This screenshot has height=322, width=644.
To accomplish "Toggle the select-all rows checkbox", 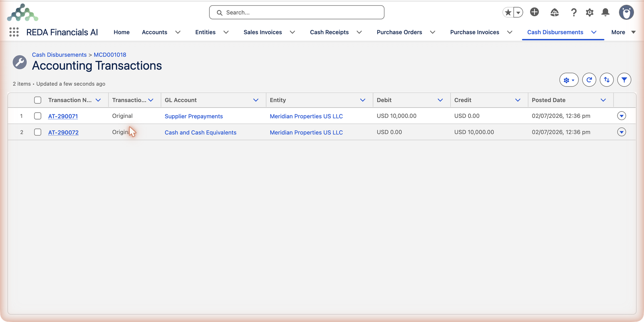I will [38, 100].
